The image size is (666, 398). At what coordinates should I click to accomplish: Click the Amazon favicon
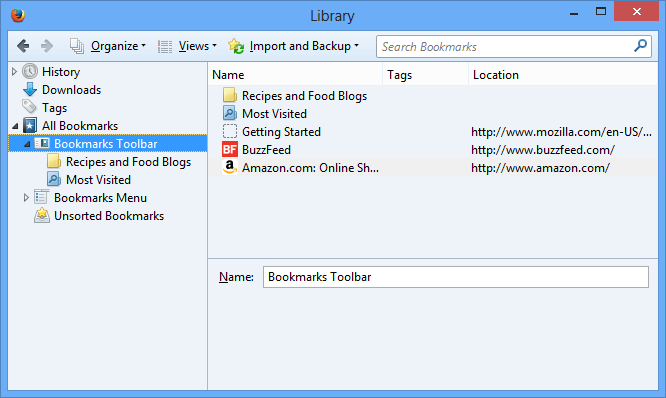tap(230, 167)
